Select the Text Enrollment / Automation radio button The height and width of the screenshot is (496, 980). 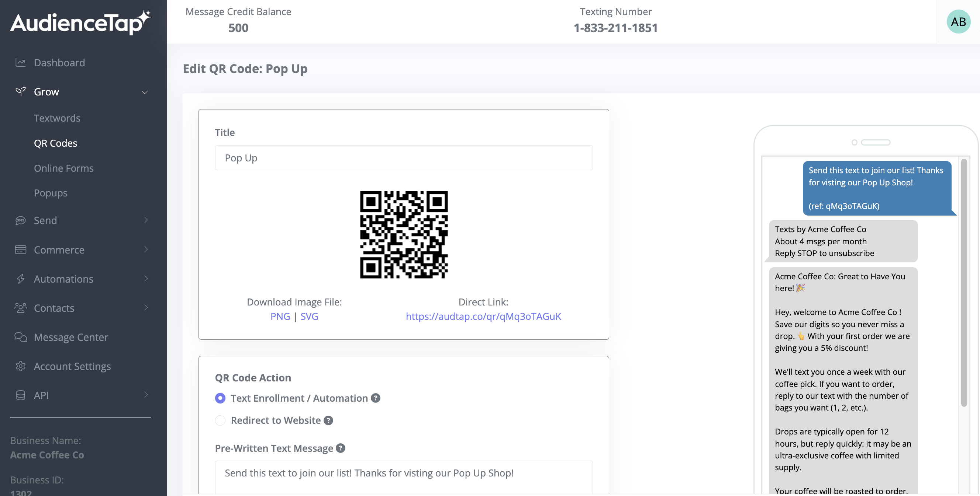point(220,398)
